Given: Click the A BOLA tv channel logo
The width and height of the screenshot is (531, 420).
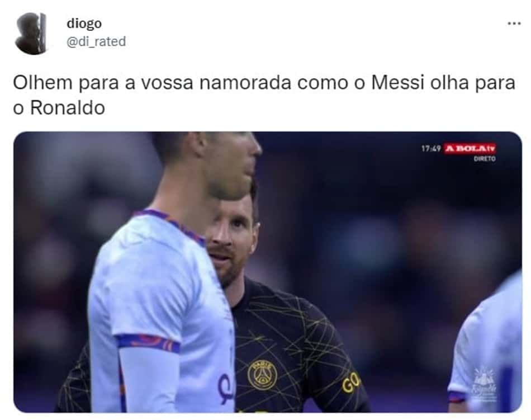Looking at the screenshot, I should [x=470, y=148].
